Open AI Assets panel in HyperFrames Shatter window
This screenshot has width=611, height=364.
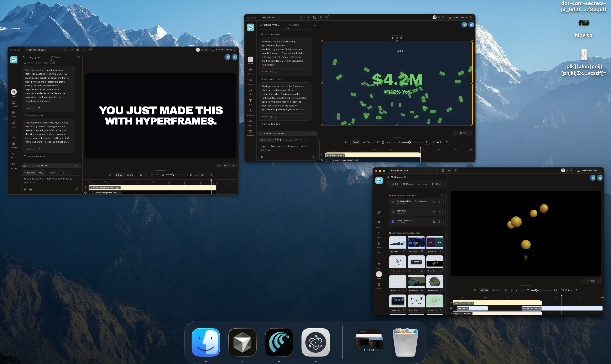(14, 103)
